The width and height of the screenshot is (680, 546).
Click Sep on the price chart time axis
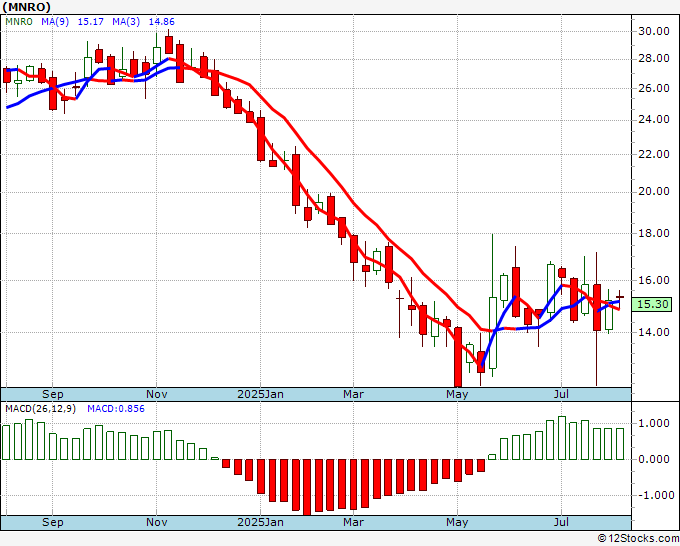[52, 394]
